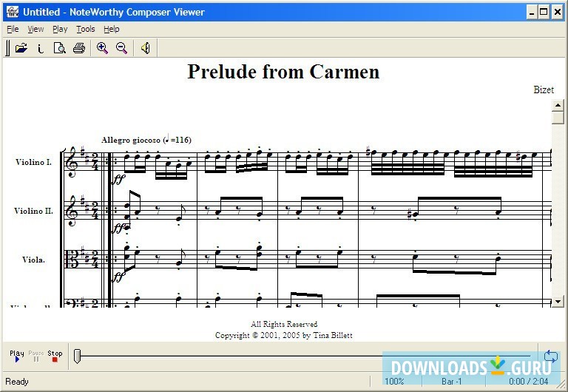The image size is (568, 392).
Task: Click the '100%' zoom status field
Action: [394, 381]
